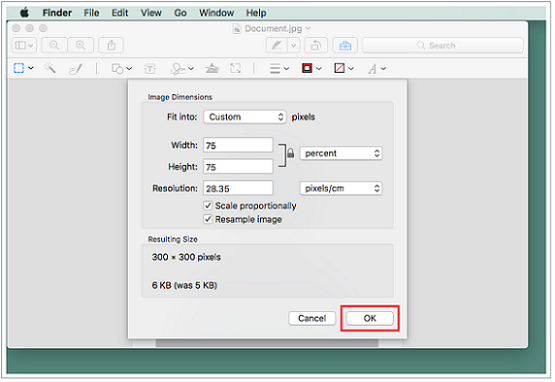Open the View menu
The image size is (555, 382).
pos(151,13)
